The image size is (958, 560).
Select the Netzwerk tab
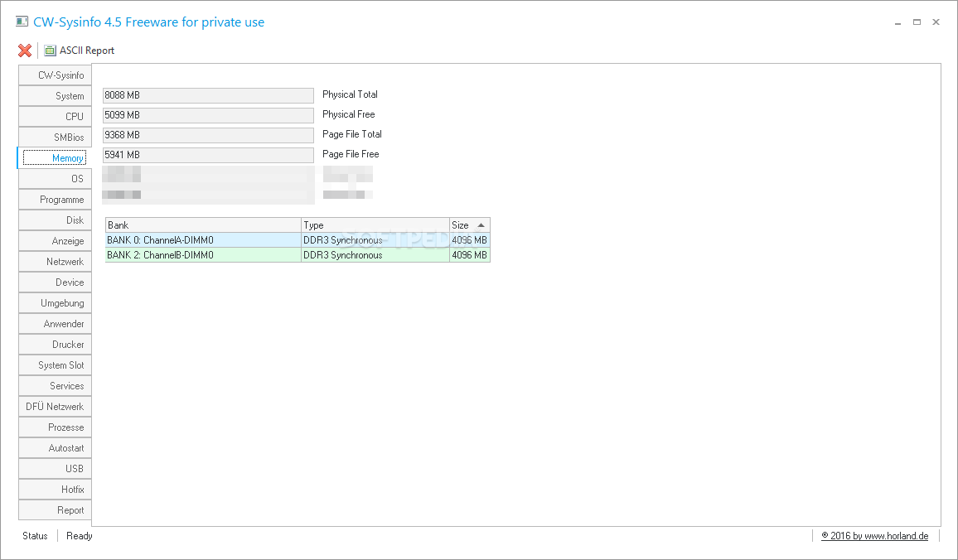[55, 262]
